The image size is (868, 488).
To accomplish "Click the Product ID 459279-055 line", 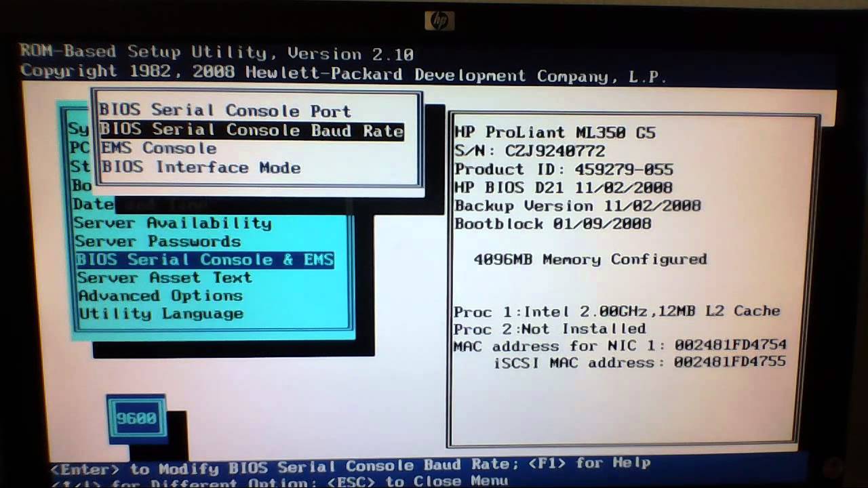I will [x=564, y=169].
